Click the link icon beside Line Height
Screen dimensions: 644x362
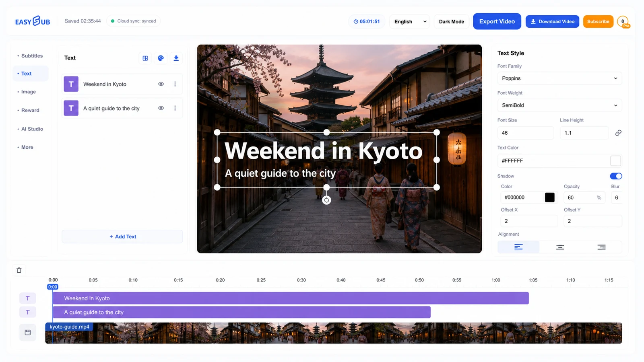tap(618, 133)
